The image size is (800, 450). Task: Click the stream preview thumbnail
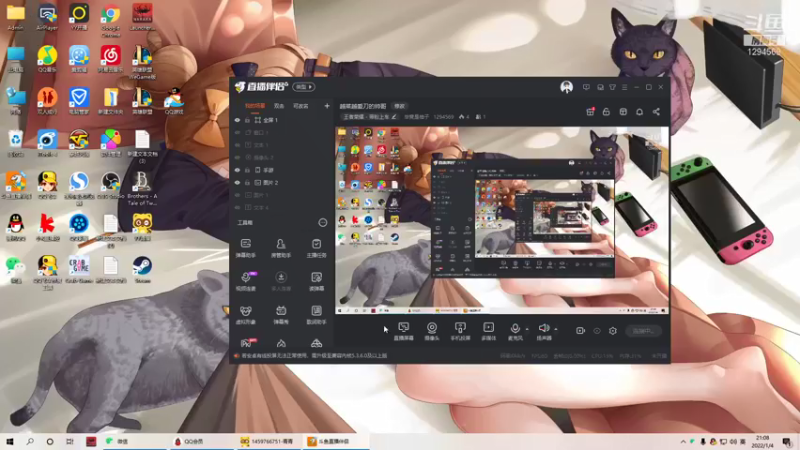[502, 220]
